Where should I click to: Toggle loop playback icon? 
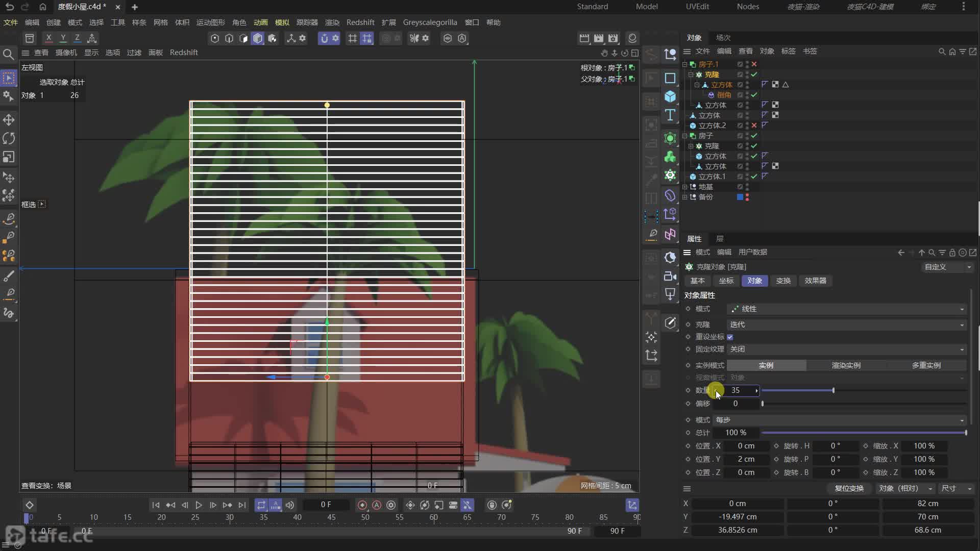pyautogui.click(x=261, y=505)
